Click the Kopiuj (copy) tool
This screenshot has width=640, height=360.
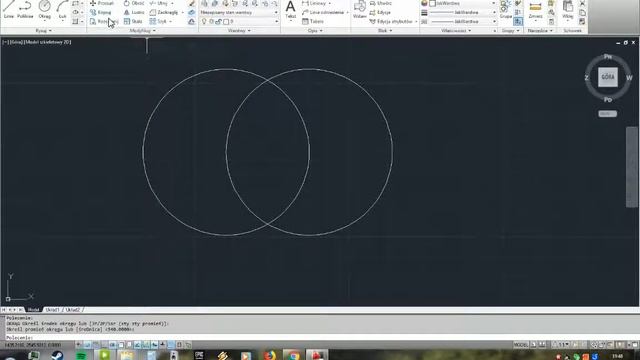101,12
